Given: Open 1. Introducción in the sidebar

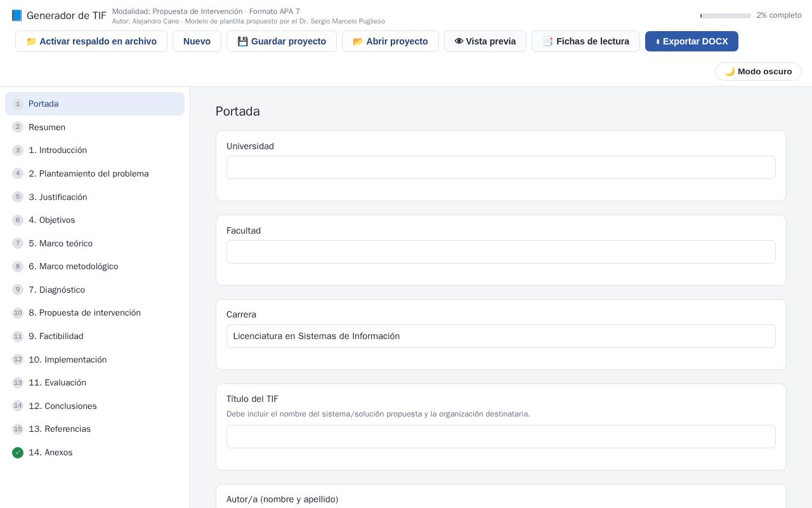Looking at the screenshot, I should point(95,150).
